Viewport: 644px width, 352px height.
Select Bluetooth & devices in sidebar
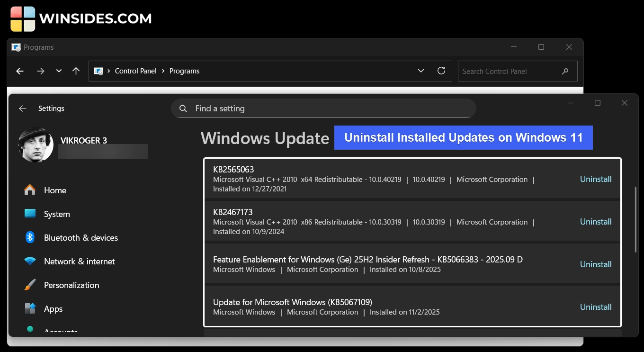click(x=80, y=237)
